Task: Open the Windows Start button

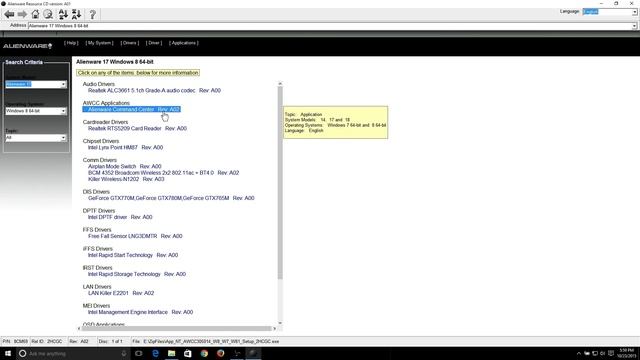Action: [x=7, y=353]
